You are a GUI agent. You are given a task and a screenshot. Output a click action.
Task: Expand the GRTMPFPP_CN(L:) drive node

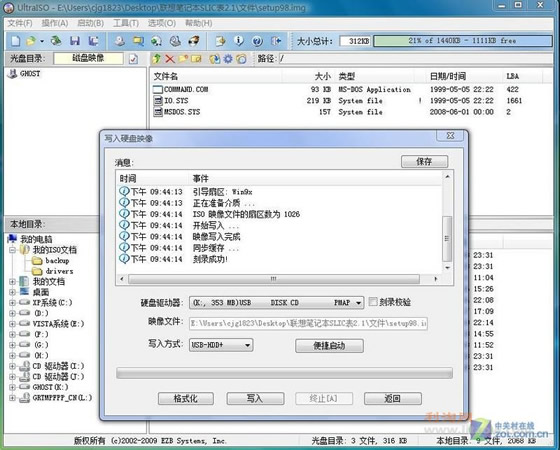point(12,398)
